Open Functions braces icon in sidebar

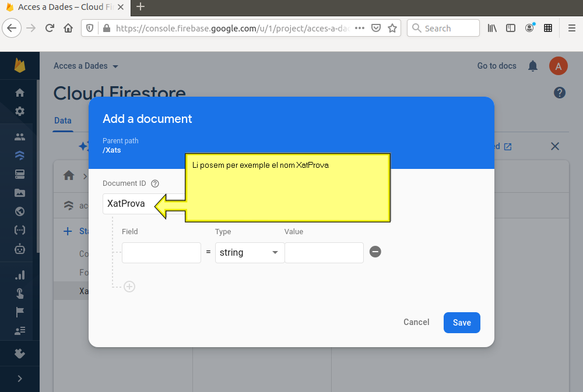coord(20,230)
